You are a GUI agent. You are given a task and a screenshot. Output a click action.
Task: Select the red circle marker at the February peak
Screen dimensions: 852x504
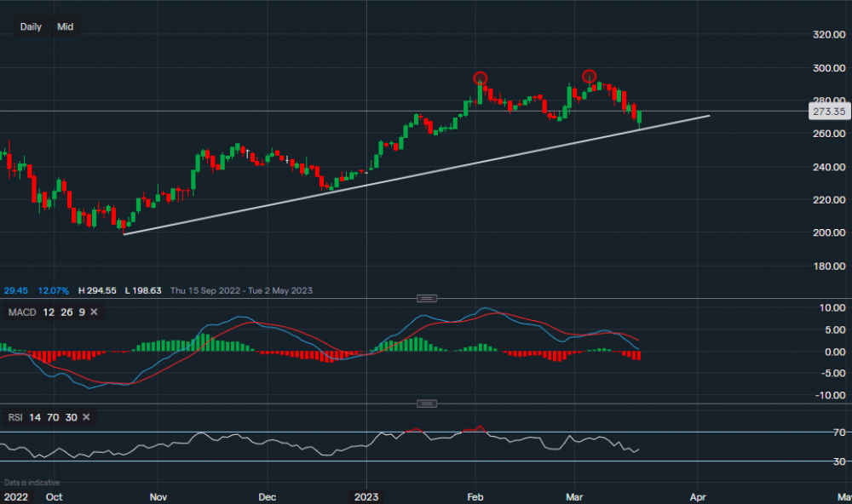pos(481,78)
